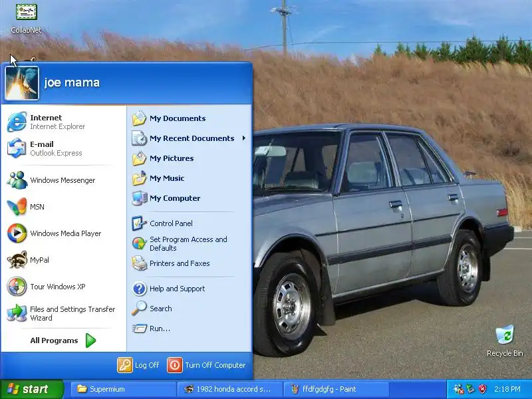Click the MSN butterfly icon

[x=17, y=206]
